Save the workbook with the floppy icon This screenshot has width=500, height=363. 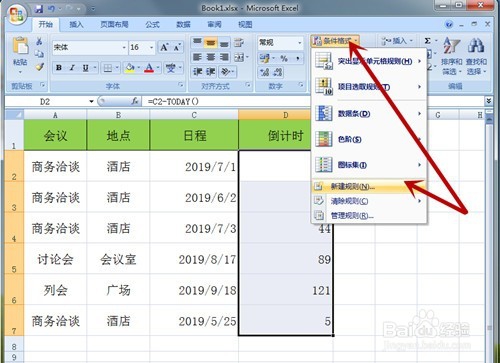[x=39, y=9]
